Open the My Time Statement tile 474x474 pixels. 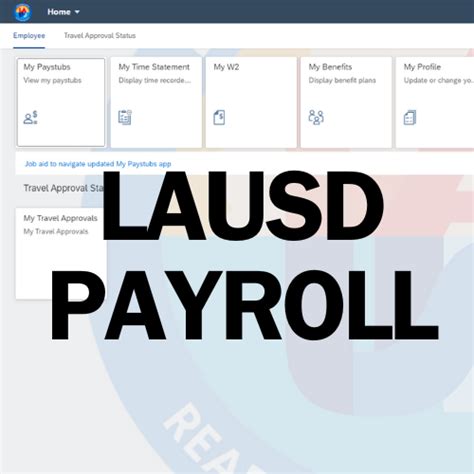(156, 102)
